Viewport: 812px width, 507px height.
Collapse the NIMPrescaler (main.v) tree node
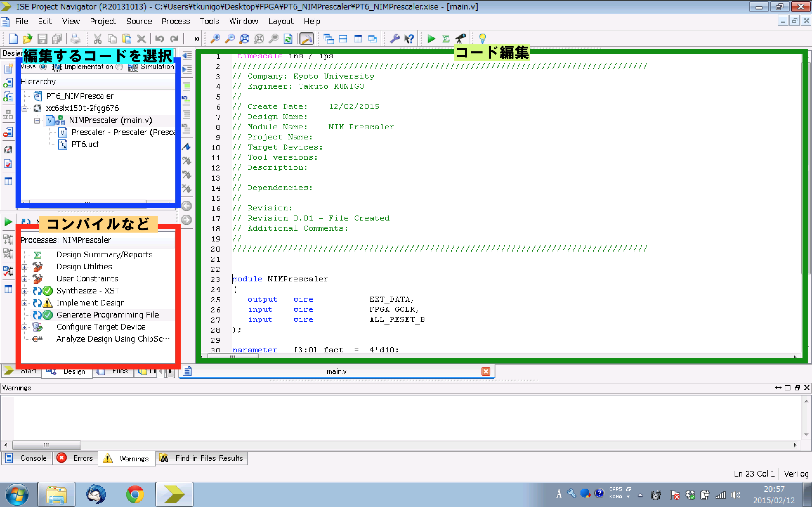37,120
